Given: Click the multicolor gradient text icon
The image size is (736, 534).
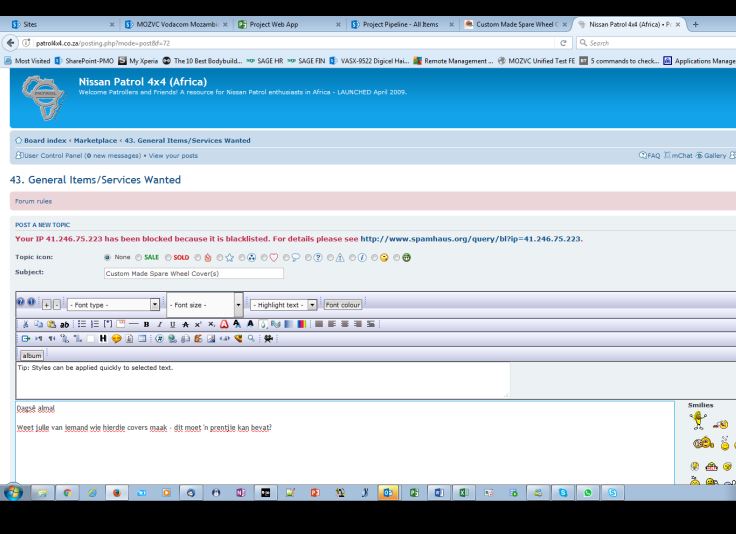Looking at the screenshot, I should [x=301, y=324].
